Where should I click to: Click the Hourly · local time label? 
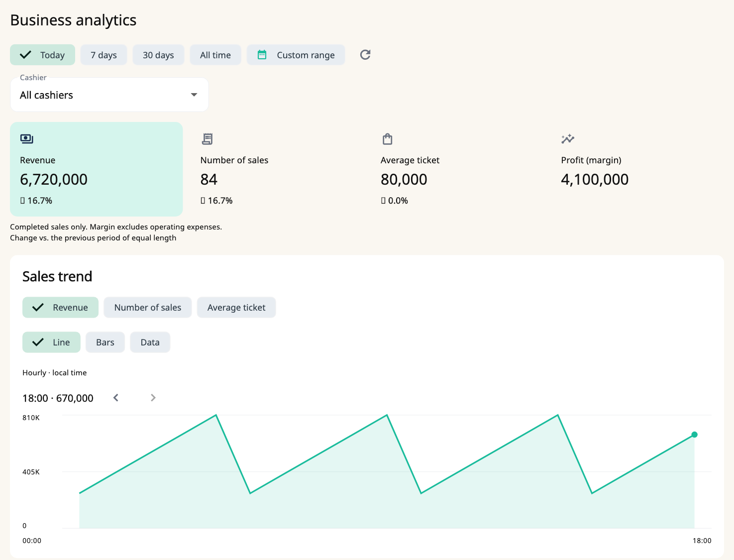(x=54, y=373)
